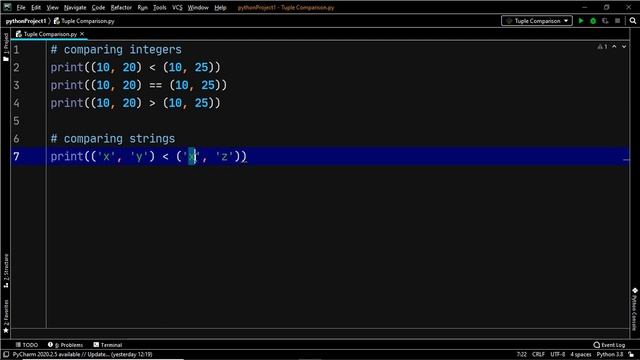Click Python 3.8 interpreter selector
Screen dimensions: 640x360
point(610,354)
